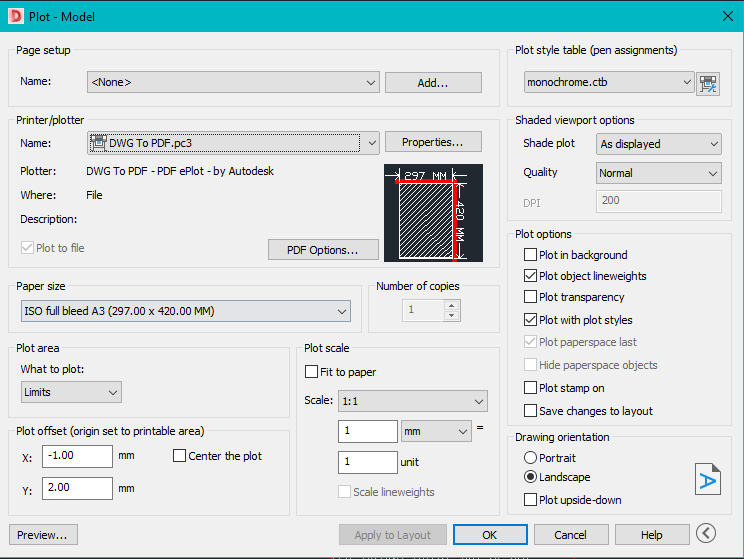Click the drawing orientation page icon

[x=707, y=479]
